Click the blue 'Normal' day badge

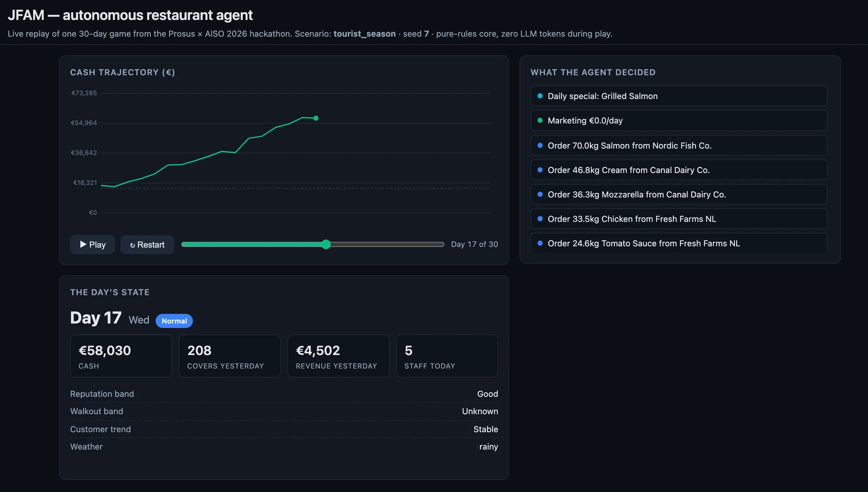tap(174, 321)
